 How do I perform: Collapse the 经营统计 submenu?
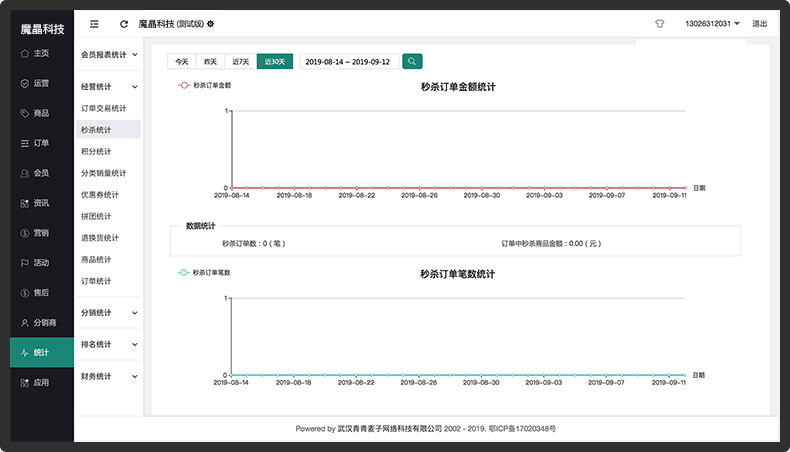coord(109,87)
